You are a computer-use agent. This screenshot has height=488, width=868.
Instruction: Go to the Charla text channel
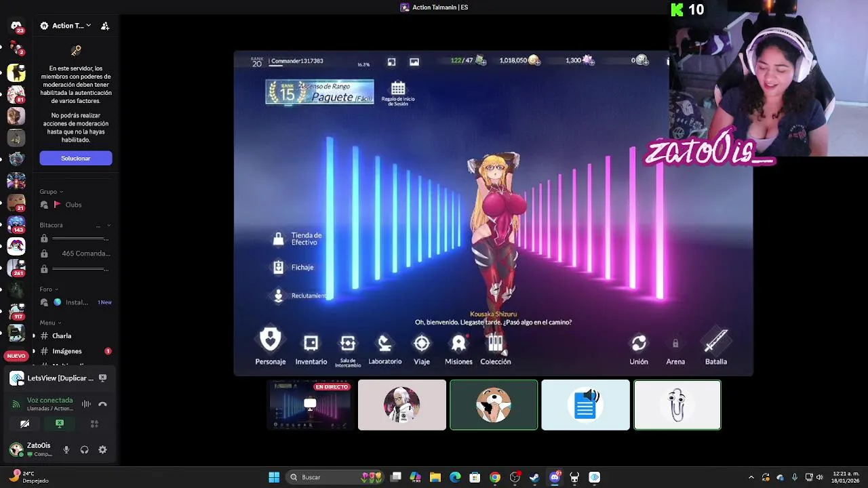pyautogui.click(x=75, y=335)
